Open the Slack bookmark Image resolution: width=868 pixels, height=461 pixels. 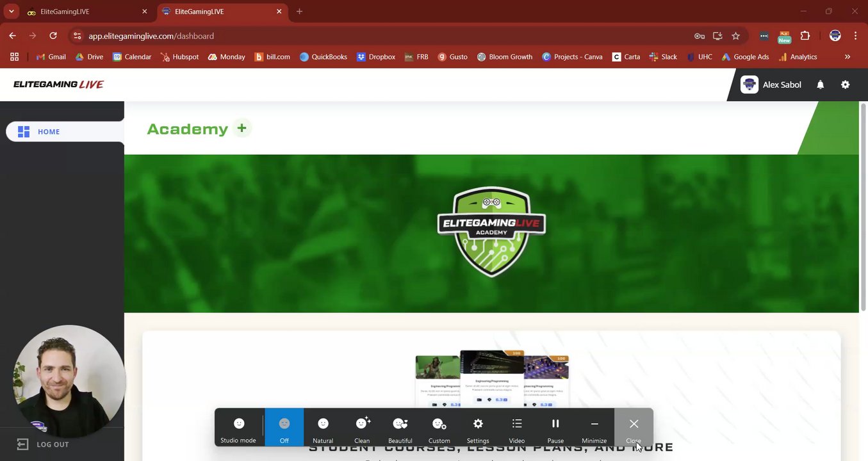(663, 57)
